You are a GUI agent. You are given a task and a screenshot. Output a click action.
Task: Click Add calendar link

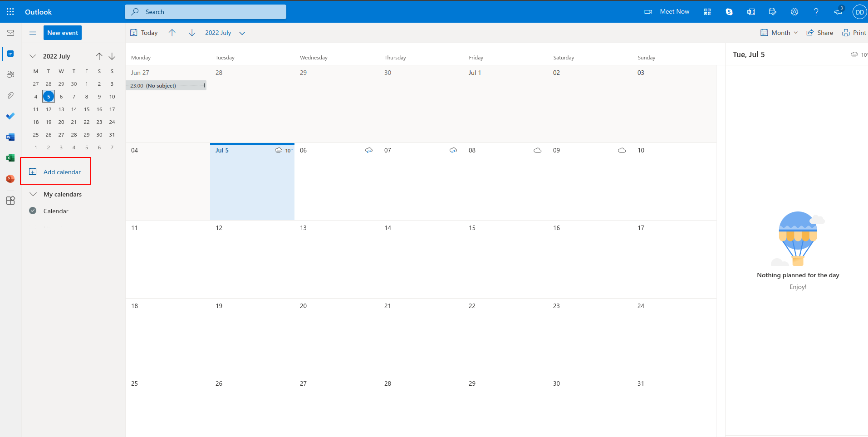[55, 172]
